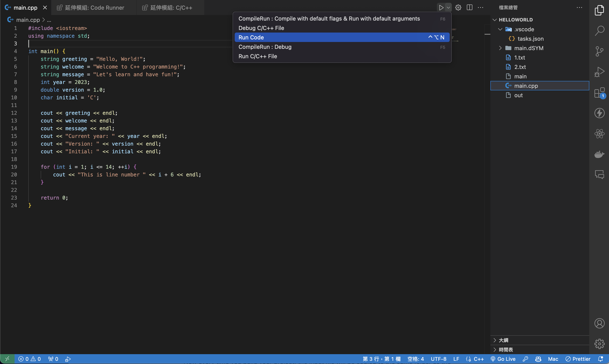Click line number 19 in the gutter
This screenshot has height=364, width=609.
14,167
